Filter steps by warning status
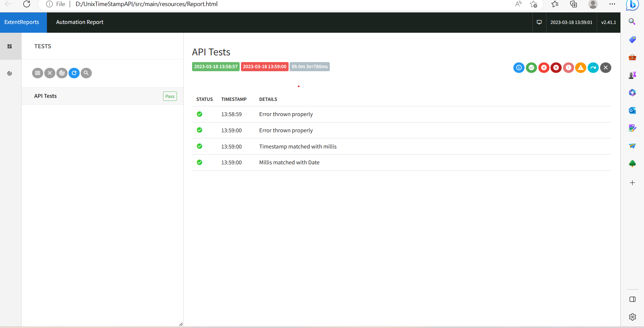Screen dimensions: 644x328 coord(581,68)
